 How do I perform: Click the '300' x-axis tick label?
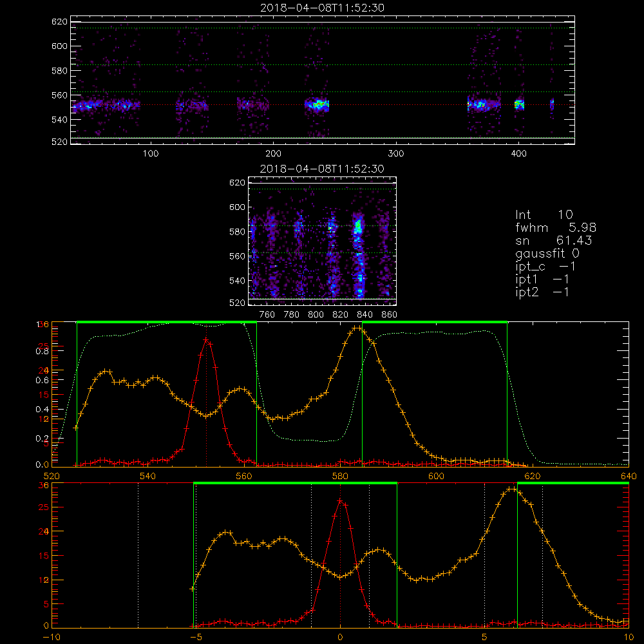click(396, 154)
